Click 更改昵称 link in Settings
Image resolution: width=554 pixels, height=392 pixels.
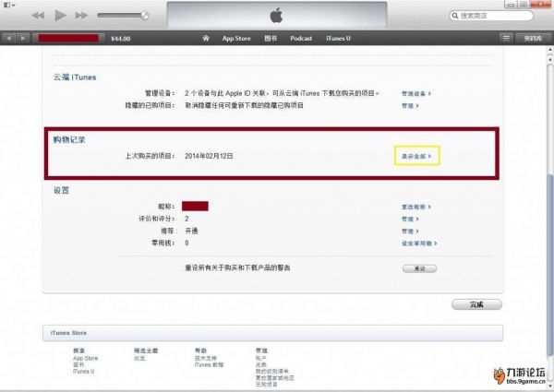tap(415, 205)
